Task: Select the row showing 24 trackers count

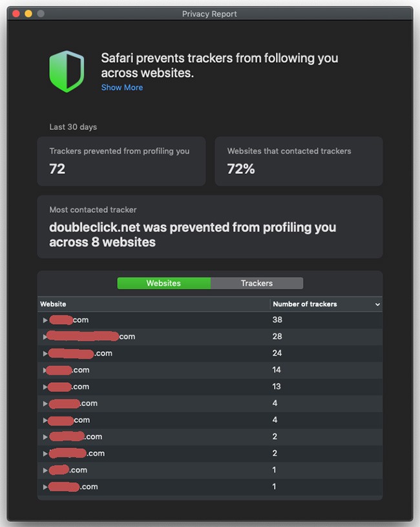Action: pyautogui.click(x=277, y=354)
